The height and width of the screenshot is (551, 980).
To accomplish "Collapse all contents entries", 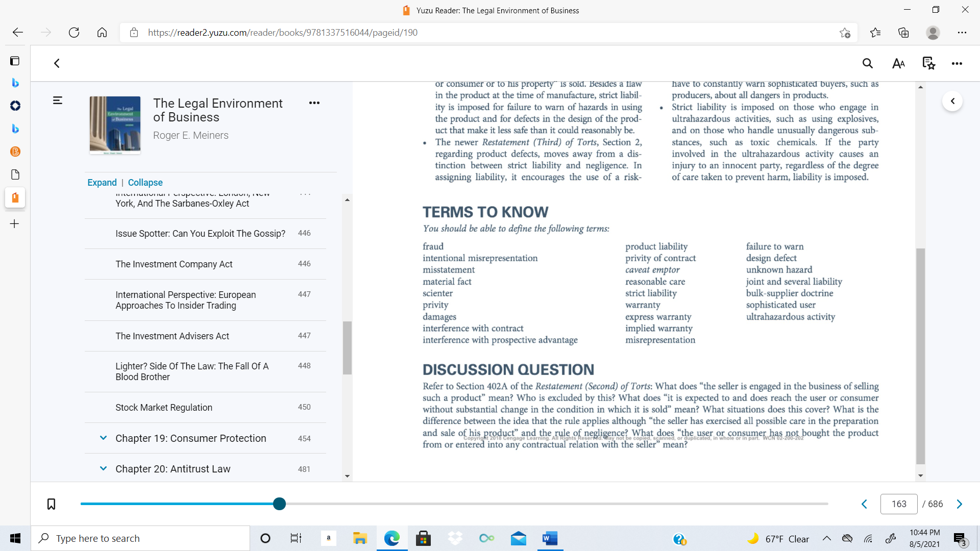I will coord(145,183).
